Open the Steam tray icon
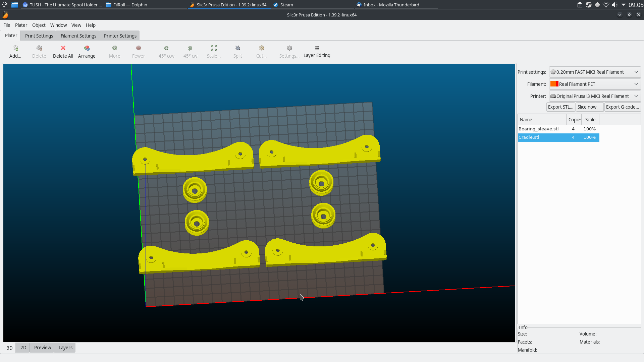This screenshot has width=644, height=362. [x=589, y=5]
